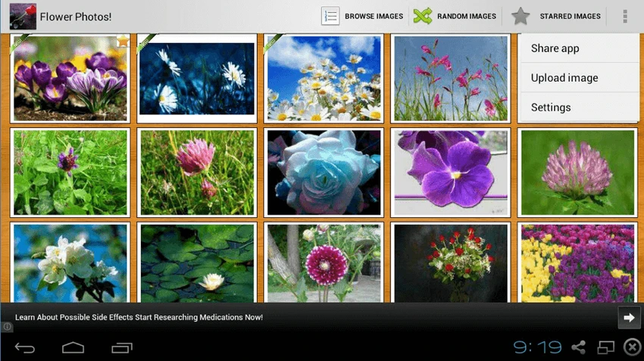Tap the Android back navigation icon
This screenshot has height=361, width=644.
point(25,348)
